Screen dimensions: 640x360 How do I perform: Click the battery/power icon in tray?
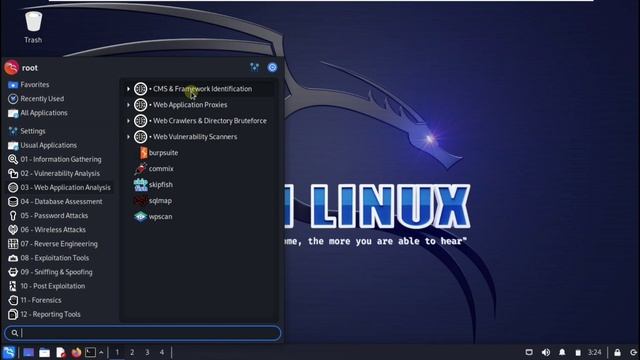click(578, 353)
